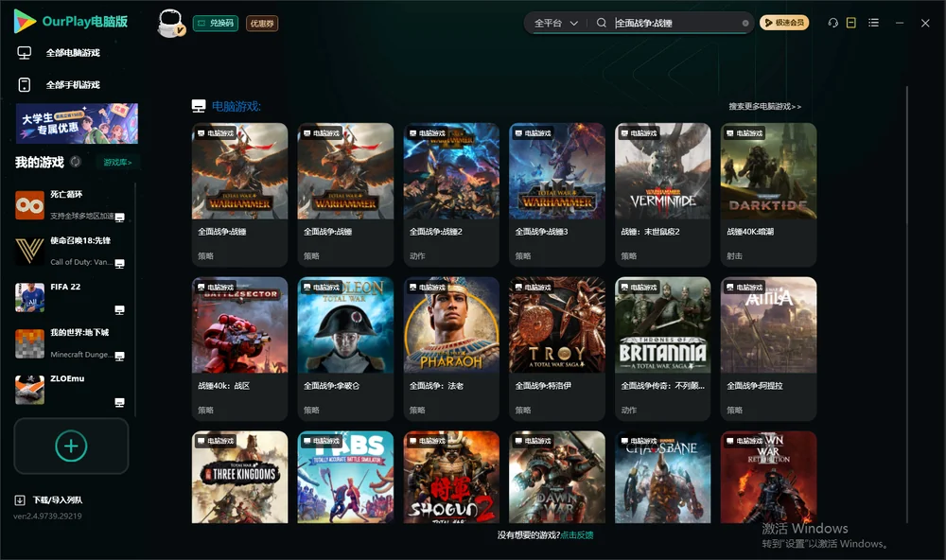Click 搜索更多电脑游戏>> link
946x560 pixels.
point(764,106)
